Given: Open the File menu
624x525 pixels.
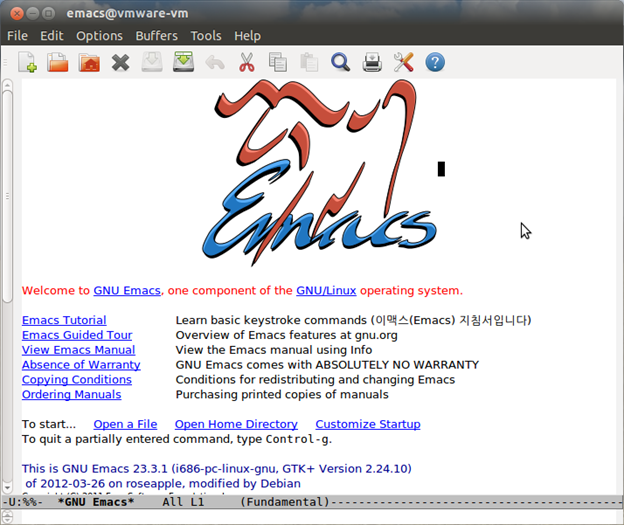Looking at the screenshot, I should pos(18,36).
